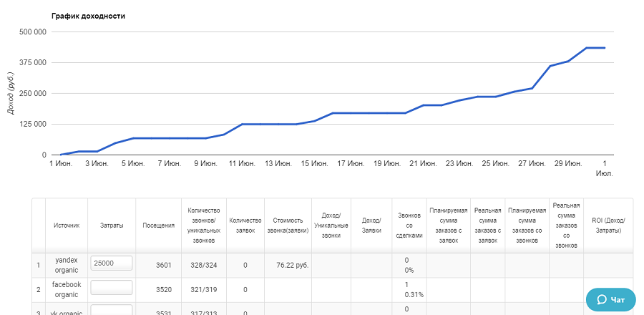The width and height of the screenshot is (644, 315).
Task: Click the Количество заявок column header
Action: [245, 226]
